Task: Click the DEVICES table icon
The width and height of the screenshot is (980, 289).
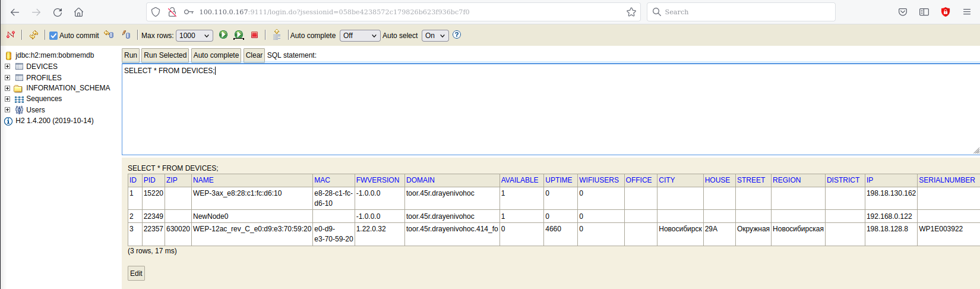Action: click(x=19, y=67)
